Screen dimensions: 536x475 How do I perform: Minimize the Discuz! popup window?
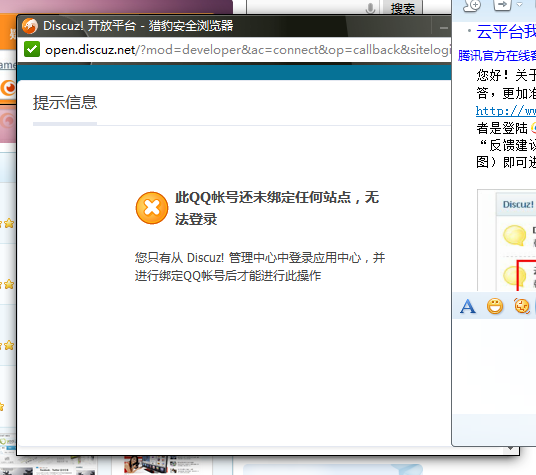444,28
